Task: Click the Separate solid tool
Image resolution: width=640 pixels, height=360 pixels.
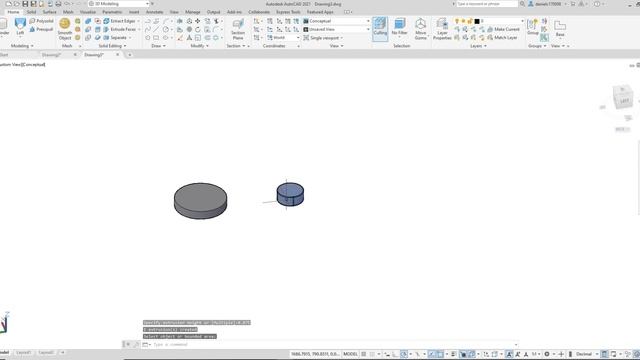Action: (x=115, y=38)
